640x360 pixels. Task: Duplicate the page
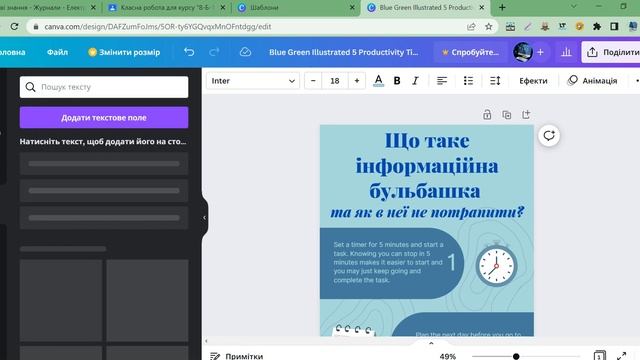pos(507,115)
